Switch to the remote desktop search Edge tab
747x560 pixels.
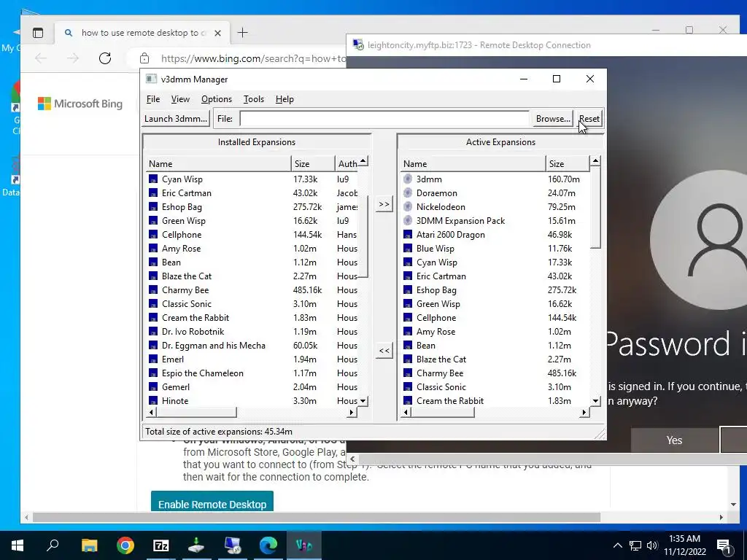pos(142,33)
